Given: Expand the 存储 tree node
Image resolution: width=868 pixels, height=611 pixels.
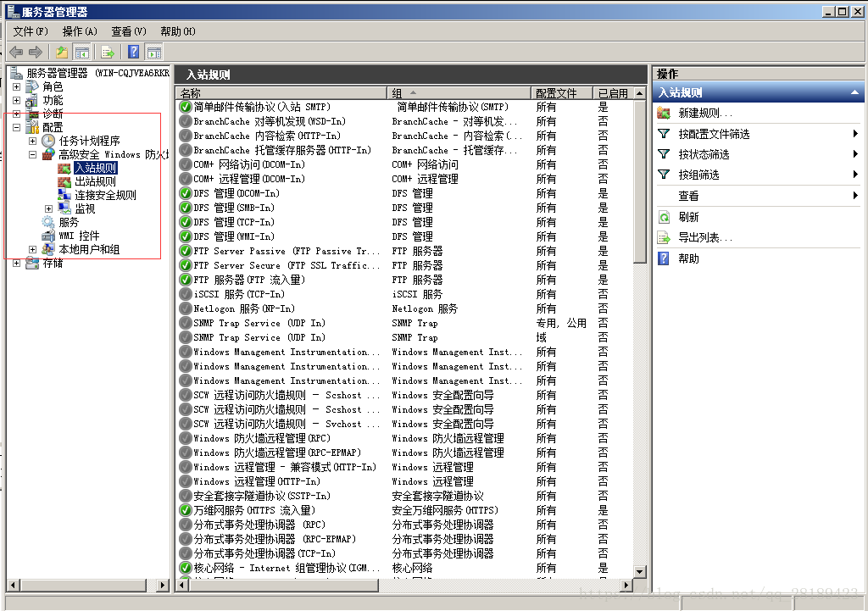Looking at the screenshot, I should point(17,264).
